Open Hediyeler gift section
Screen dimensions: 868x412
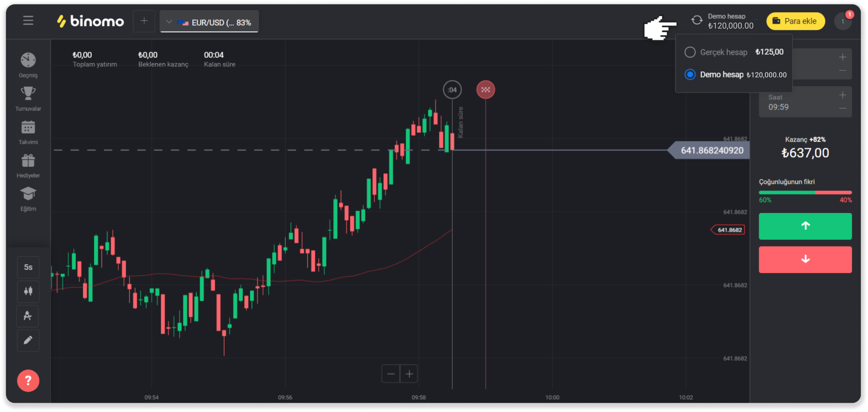28,165
